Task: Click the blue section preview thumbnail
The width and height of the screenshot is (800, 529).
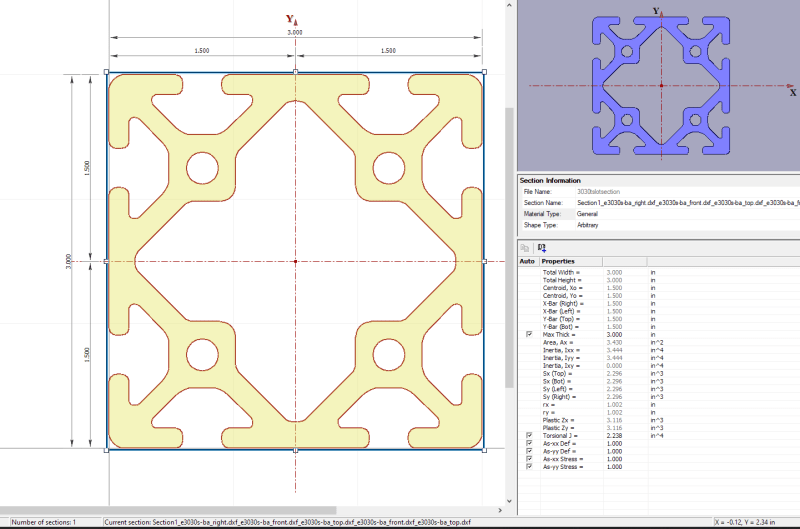Action: 661,85
